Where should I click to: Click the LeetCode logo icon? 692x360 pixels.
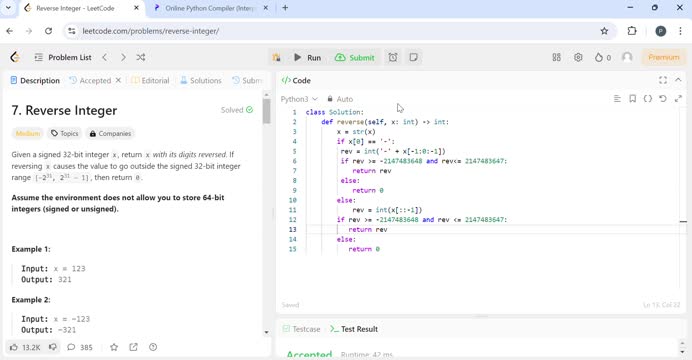(x=15, y=57)
